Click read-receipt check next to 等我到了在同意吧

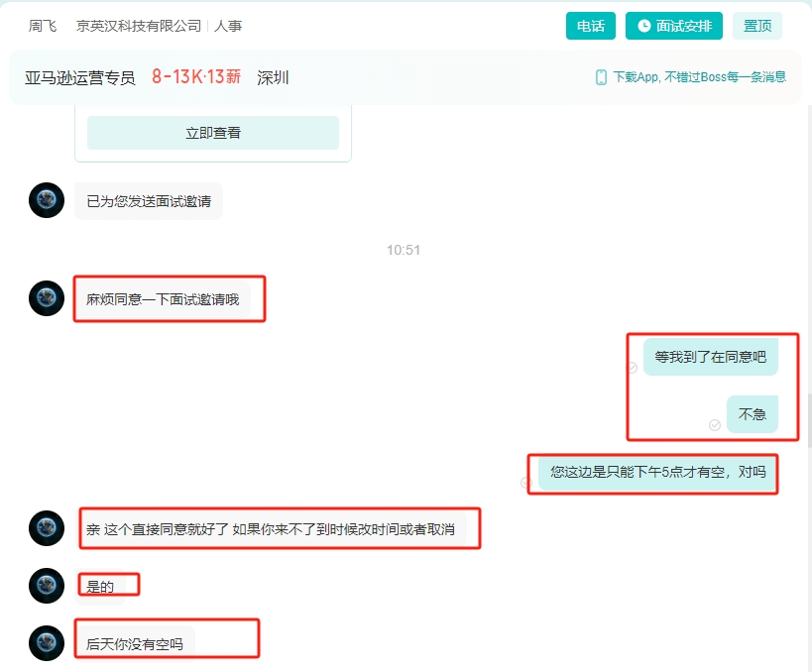point(632,368)
